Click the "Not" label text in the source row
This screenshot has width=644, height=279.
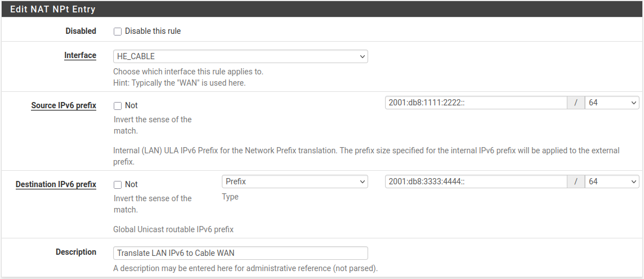click(x=131, y=105)
